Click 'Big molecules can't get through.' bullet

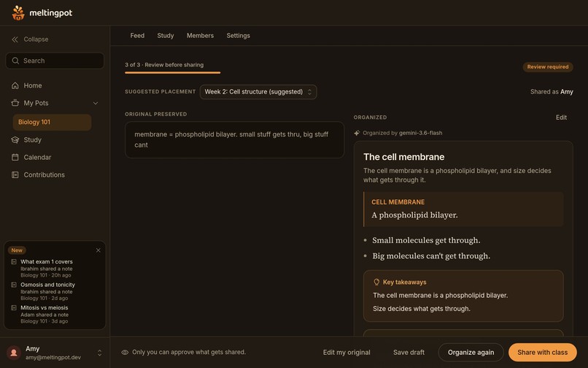tap(431, 256)
